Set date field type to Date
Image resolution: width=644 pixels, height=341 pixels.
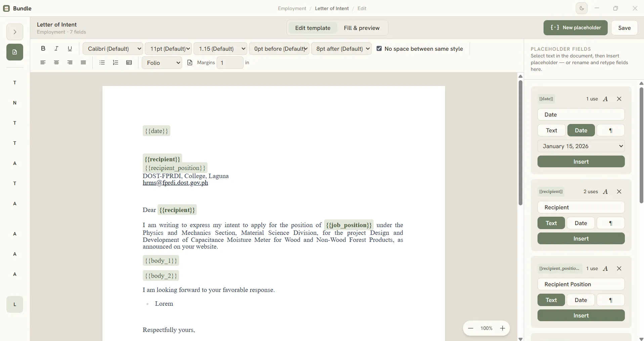[x=581, y=130]
